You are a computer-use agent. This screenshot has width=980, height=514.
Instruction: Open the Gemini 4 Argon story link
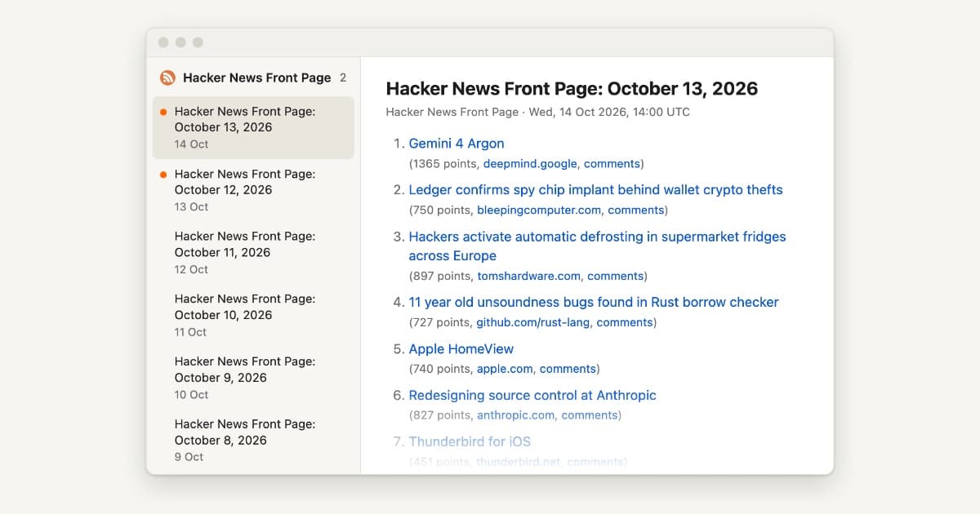(x=457, y=144)
